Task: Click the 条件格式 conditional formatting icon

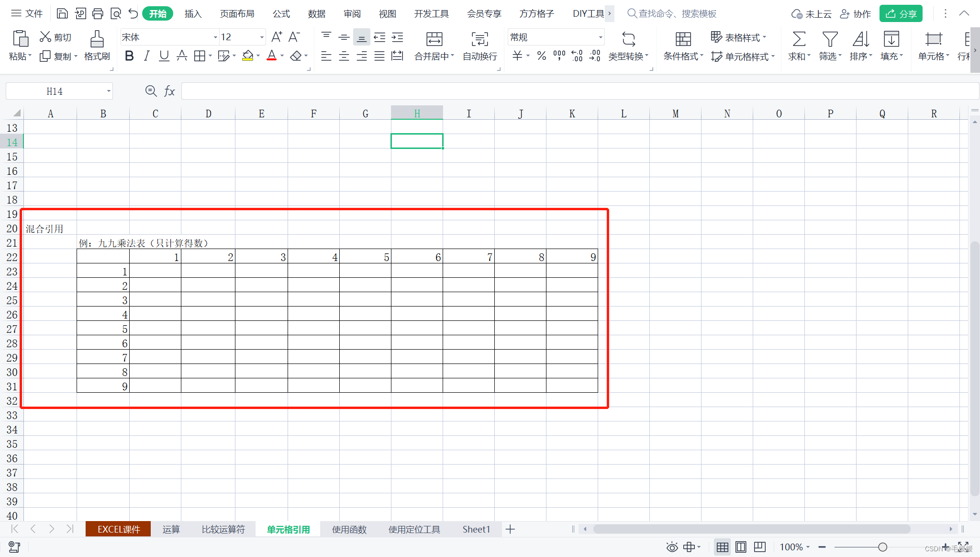Action: click(x=683, y=39)
